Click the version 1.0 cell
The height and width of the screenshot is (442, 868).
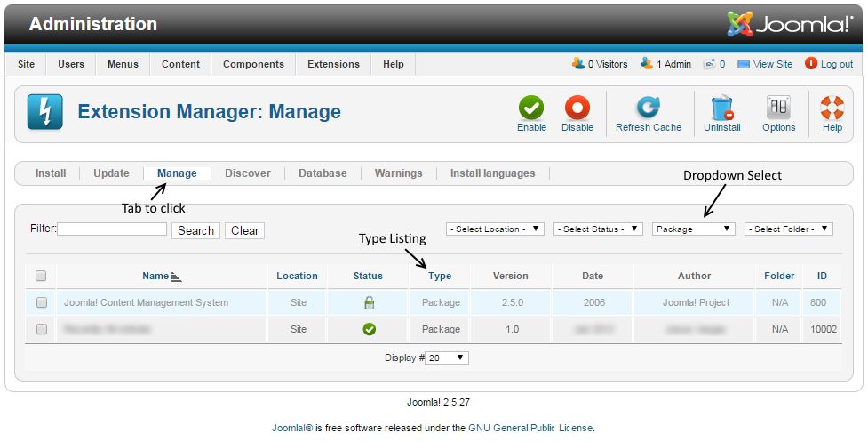coord(512,329)
